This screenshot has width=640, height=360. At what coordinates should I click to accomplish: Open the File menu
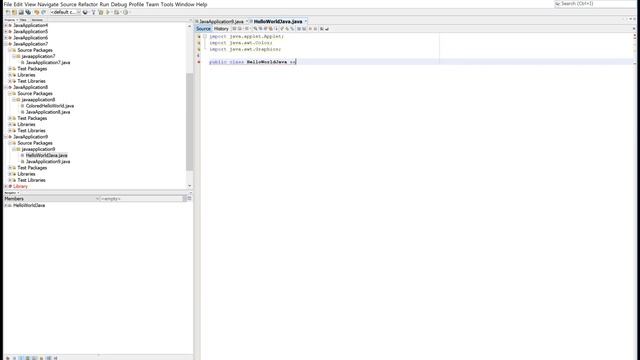8,4
